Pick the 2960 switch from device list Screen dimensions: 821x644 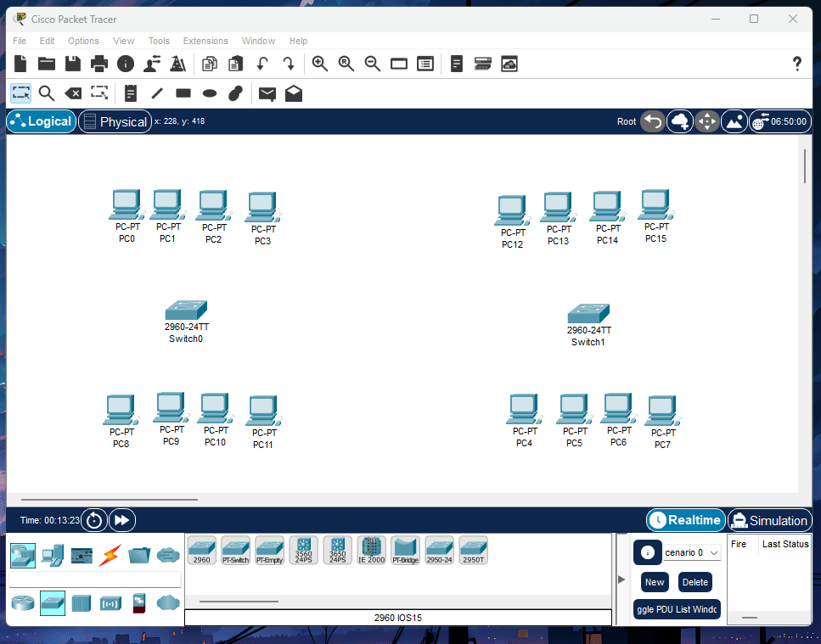[201, 551]
